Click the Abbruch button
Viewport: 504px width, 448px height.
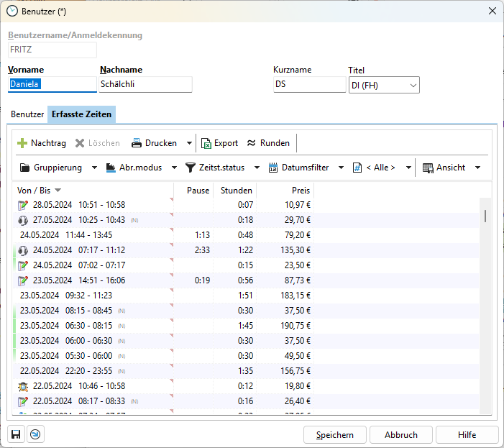(401, 434)
